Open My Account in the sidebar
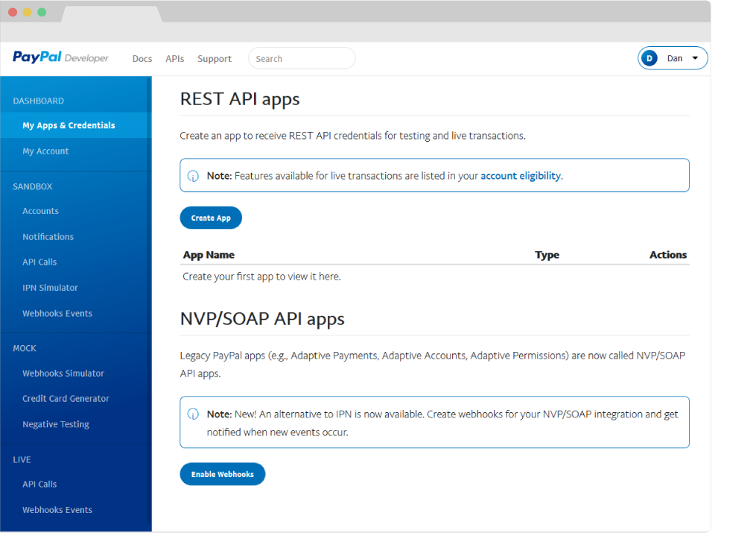Screen dimensions: 756x536 point(45,151)
